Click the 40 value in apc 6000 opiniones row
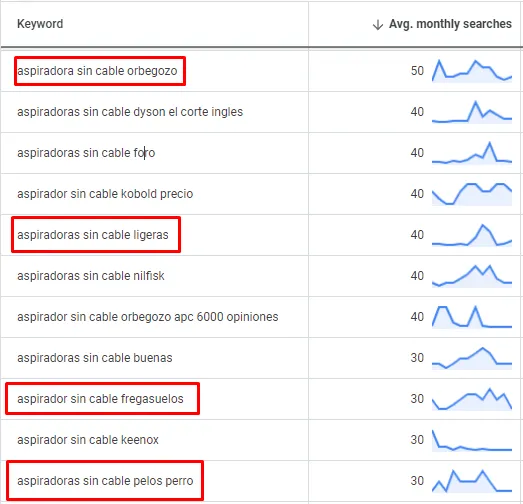Viewport: 523px width, 504px height. 417,317
